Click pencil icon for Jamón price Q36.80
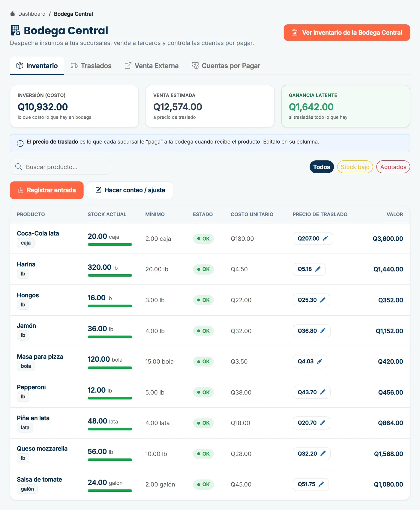This screenshot has width=420, height=510. click(x=323, y=331)
